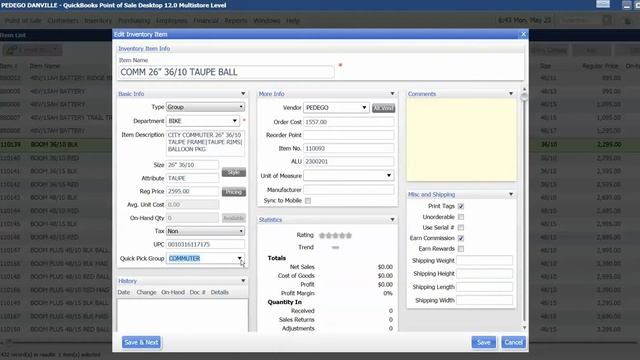Click the Doc # column header in History

pyautogui.click(x=198, y=292)
